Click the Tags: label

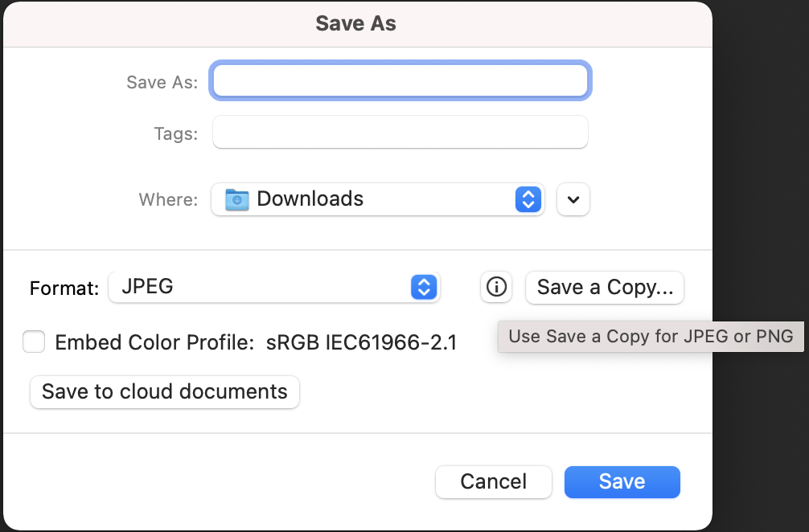(x=175, y=134)
